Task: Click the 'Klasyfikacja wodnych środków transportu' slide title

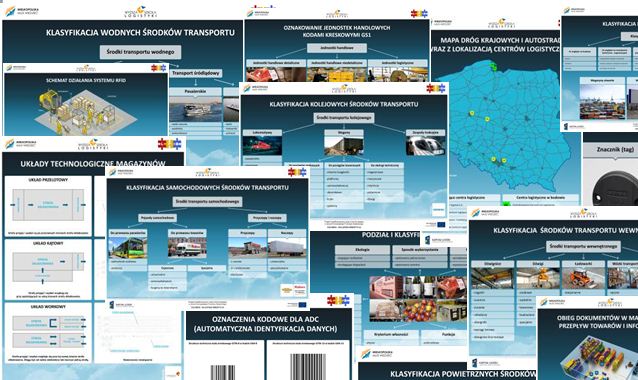Action: pos(140,33)
